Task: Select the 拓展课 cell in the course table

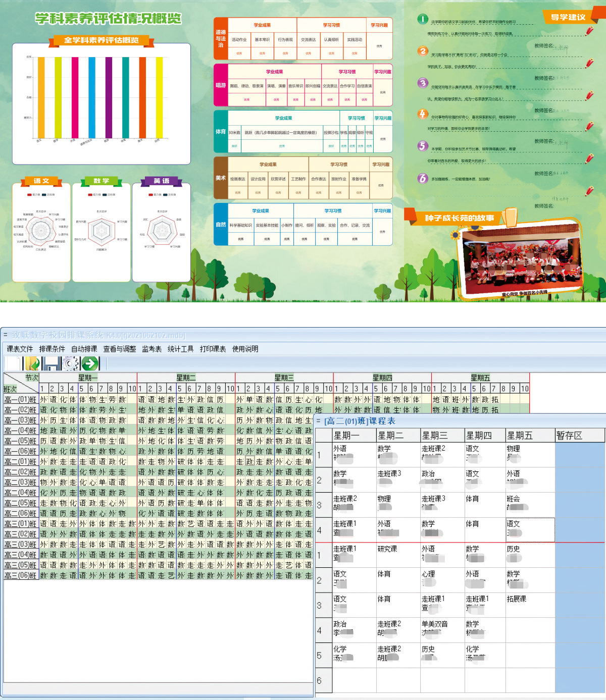Action: click(x=530, y=605)
